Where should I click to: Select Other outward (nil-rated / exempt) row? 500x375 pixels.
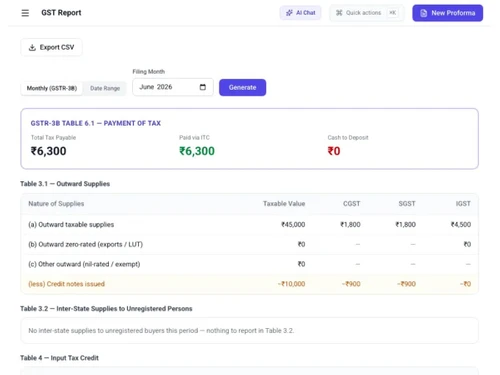[249, 264]
